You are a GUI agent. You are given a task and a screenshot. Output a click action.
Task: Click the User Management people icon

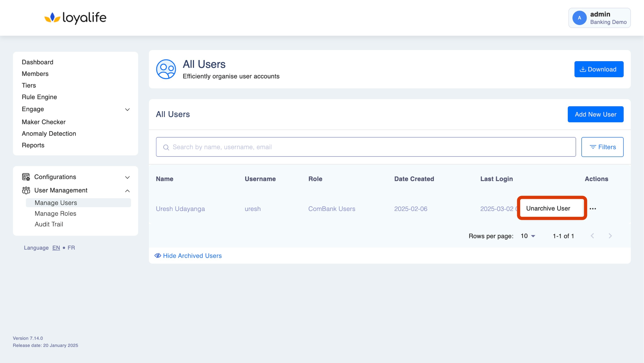(26, 190)
